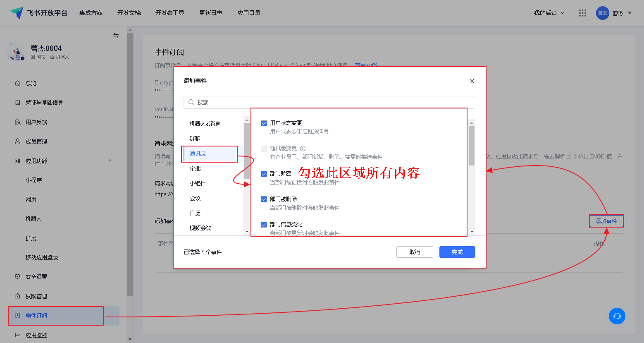This screenshot has width=644, height=343.
Task: Click the blue customer support headset icon
Action: pos(617,316)
